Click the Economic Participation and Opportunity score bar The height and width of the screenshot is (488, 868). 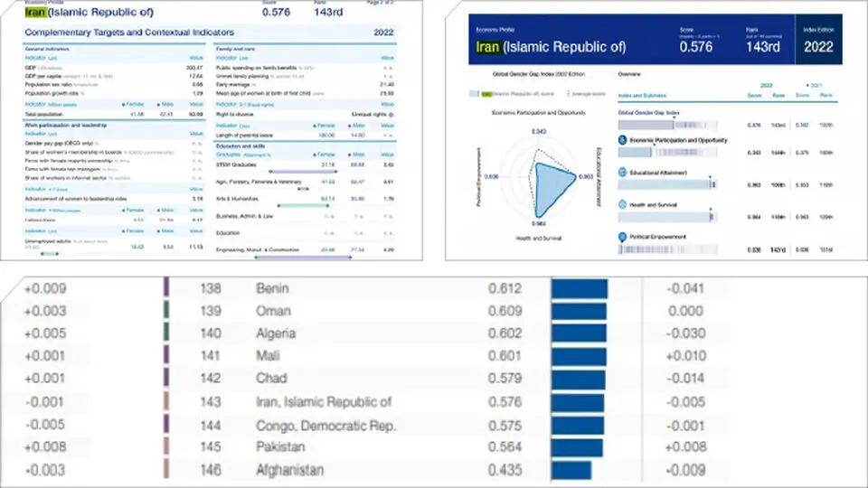pyautogui.click(x=667, y=152)
